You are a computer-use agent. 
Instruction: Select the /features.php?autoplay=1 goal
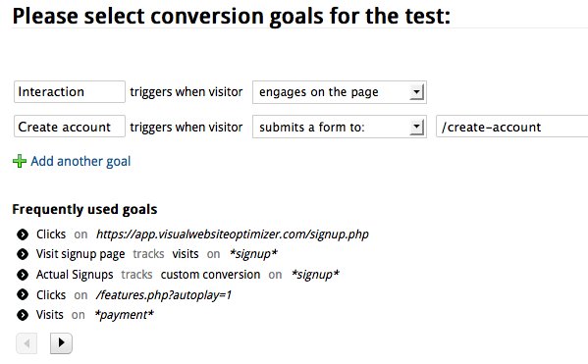[134, 295]
